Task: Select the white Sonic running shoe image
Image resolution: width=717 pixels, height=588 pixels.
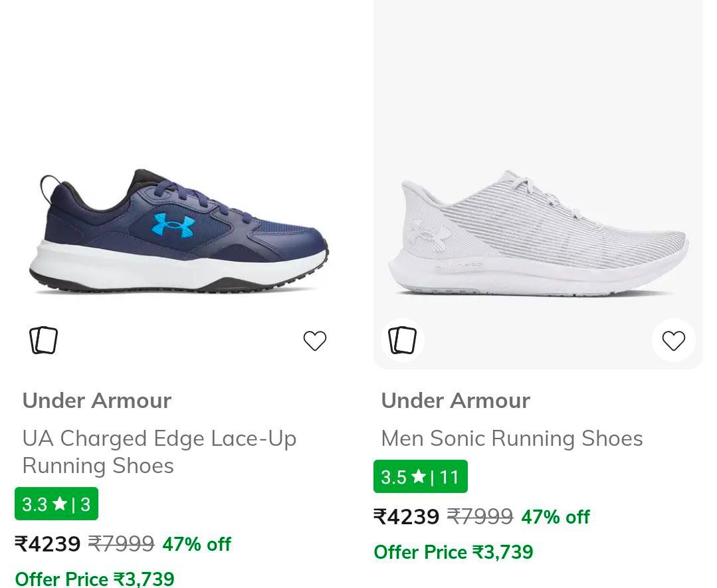Action: click(x=538, y=233)
